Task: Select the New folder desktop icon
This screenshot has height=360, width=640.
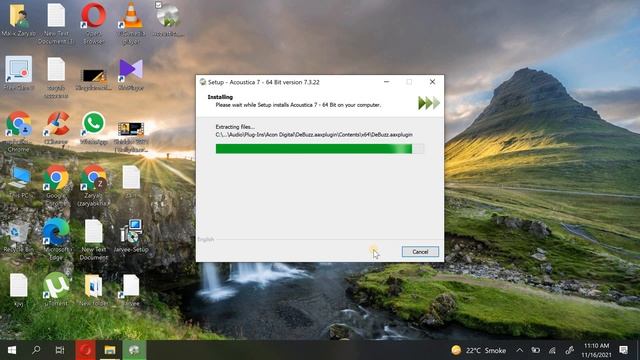Action: click(x=93, y=290)
